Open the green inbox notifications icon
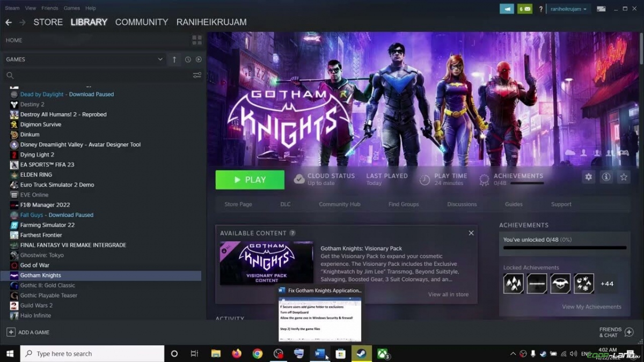This screenshot has width=644, height=362. point(524,9)
